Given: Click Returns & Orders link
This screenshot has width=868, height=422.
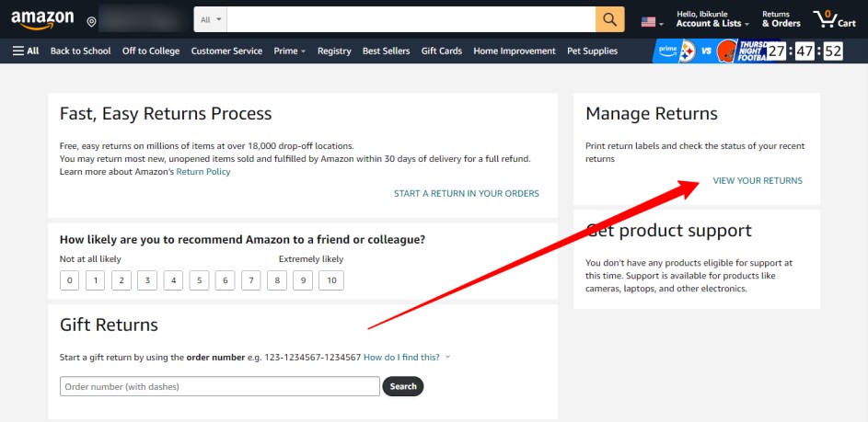Looking at the screenshot, I should (x=781, y=19).
